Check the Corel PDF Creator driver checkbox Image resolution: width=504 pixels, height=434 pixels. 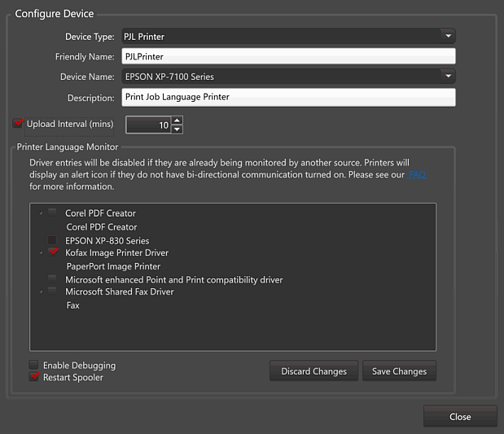coord(52,213)
